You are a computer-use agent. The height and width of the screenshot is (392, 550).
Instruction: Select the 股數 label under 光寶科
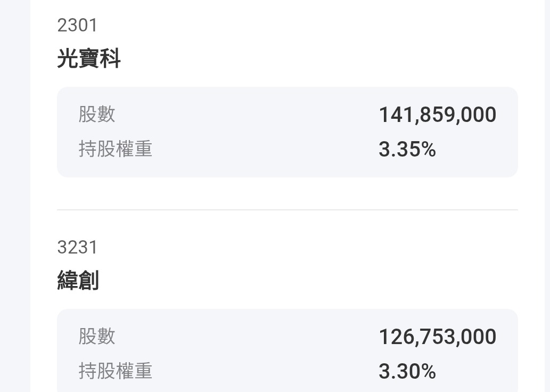tap(97, 115)
